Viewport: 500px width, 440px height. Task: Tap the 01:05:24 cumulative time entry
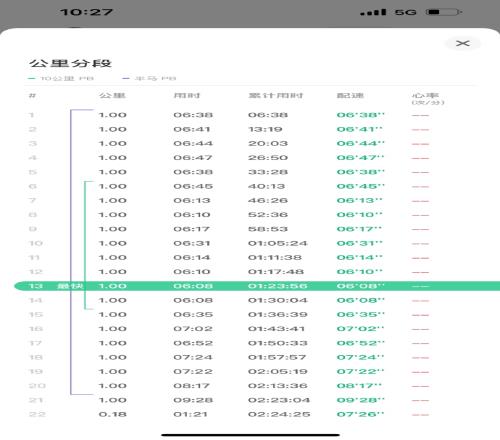coord(277,243)
